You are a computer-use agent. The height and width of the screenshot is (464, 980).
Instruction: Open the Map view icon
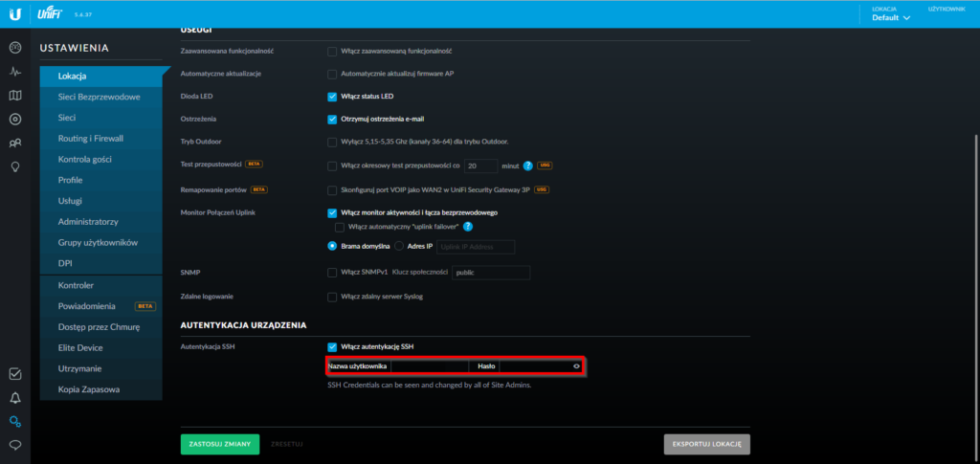[x=15, y=96]
